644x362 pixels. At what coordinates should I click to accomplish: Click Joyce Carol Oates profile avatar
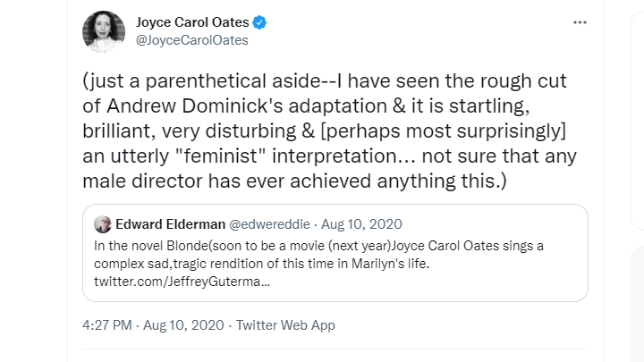click(103, 31)
